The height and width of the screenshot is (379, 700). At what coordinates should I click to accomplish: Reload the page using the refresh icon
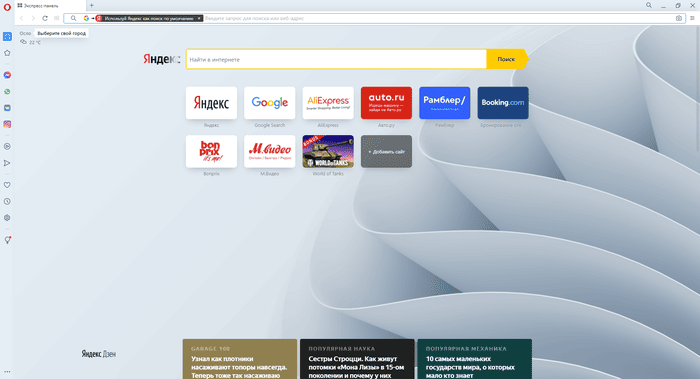(x=45, y=18)
